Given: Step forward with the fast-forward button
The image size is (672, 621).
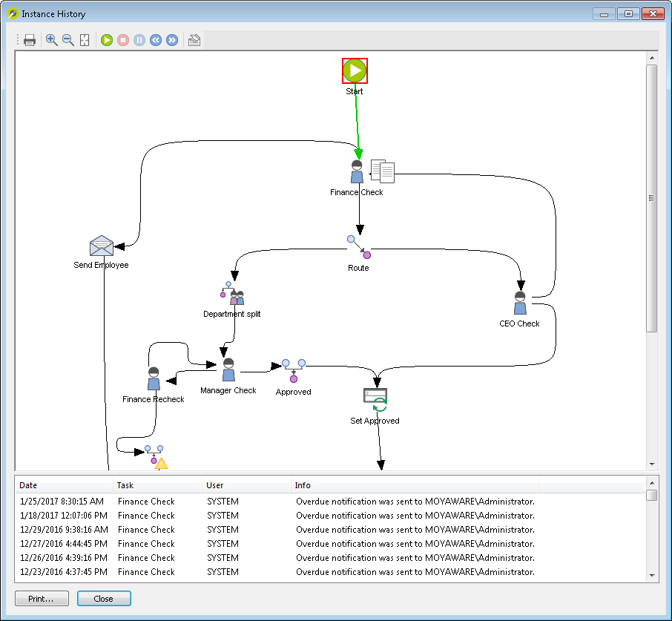Looking at the screenshot, I should (x=172, y=40).
